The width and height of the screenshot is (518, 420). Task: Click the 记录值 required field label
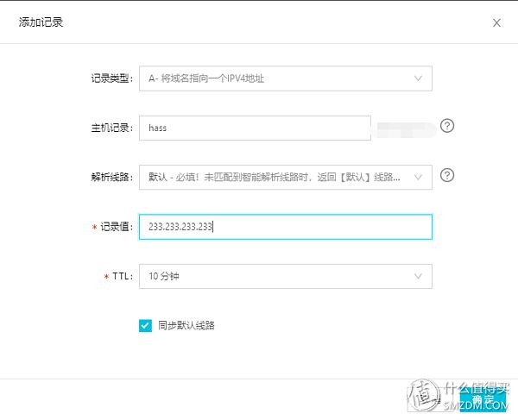(x=112, y=227)
